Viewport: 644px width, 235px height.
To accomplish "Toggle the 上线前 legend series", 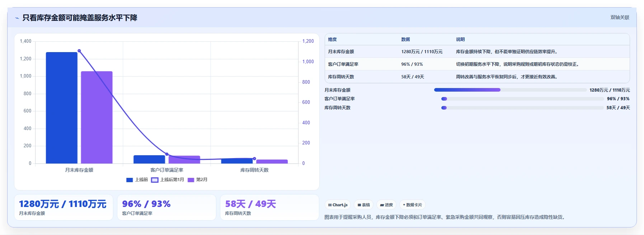I will point(137,180).
